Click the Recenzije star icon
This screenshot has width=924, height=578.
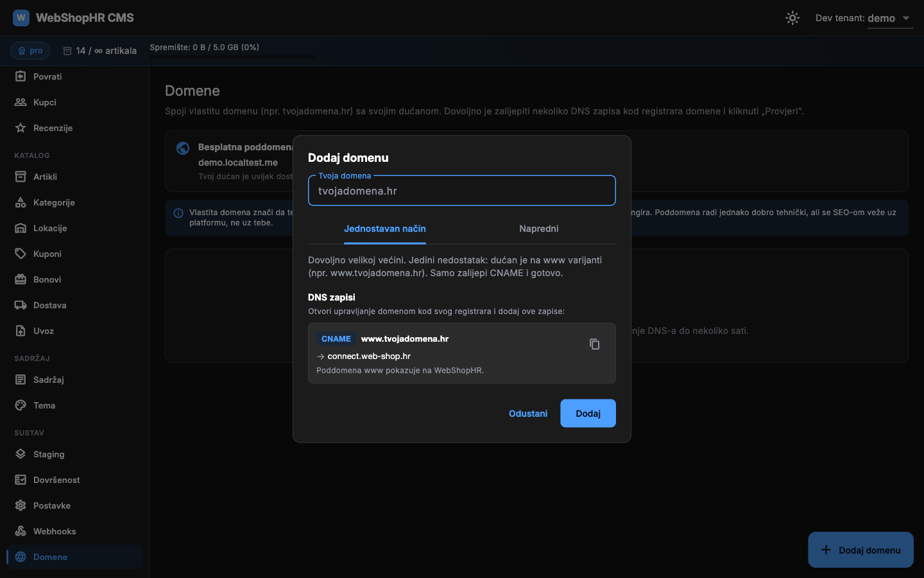coord(21,128)
